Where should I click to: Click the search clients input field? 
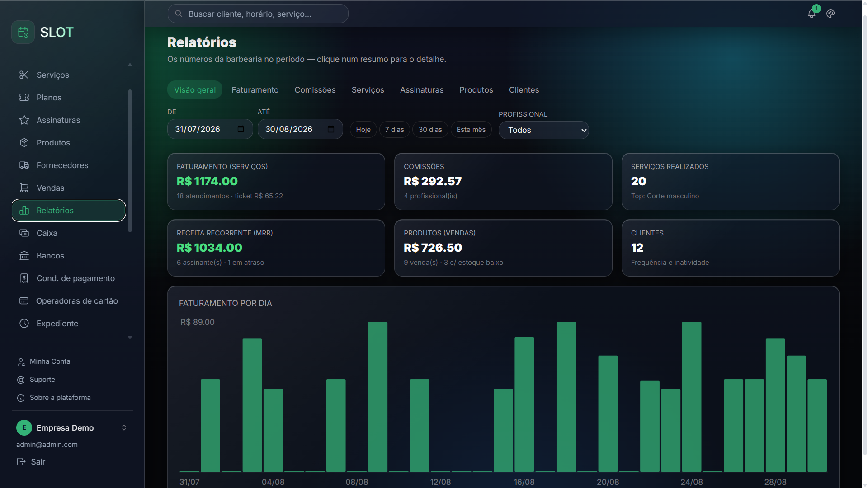[258, 14]
